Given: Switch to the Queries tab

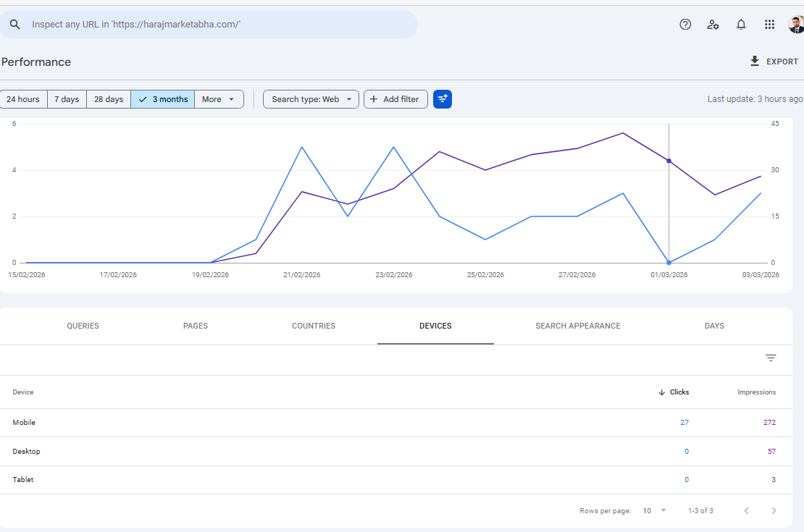Looking at the screenshot, I should click(x=83, y=326).
